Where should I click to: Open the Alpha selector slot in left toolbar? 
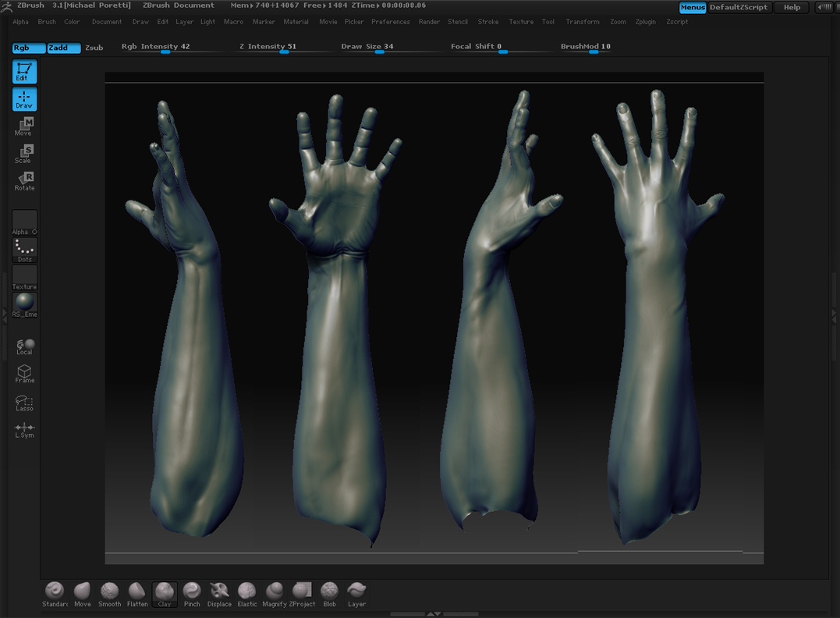pos(25,222)
